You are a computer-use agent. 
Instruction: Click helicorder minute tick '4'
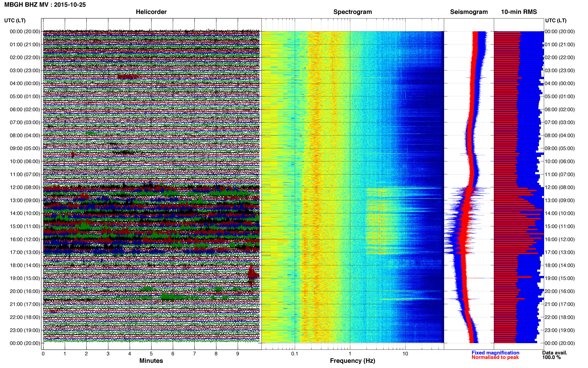click(x=130, y=354)
